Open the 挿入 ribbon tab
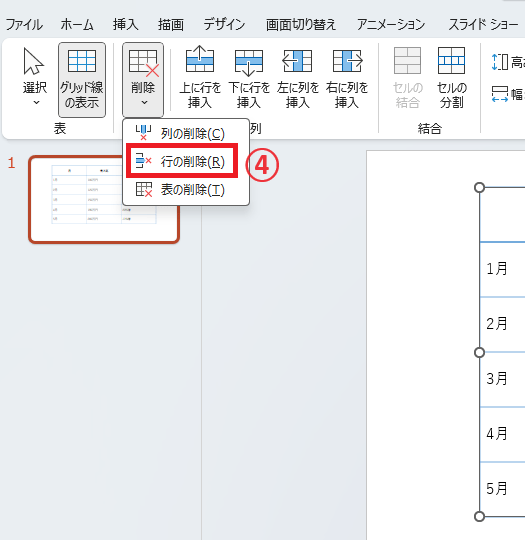Screen dimensions: 525x540 [x=125, y=25]
